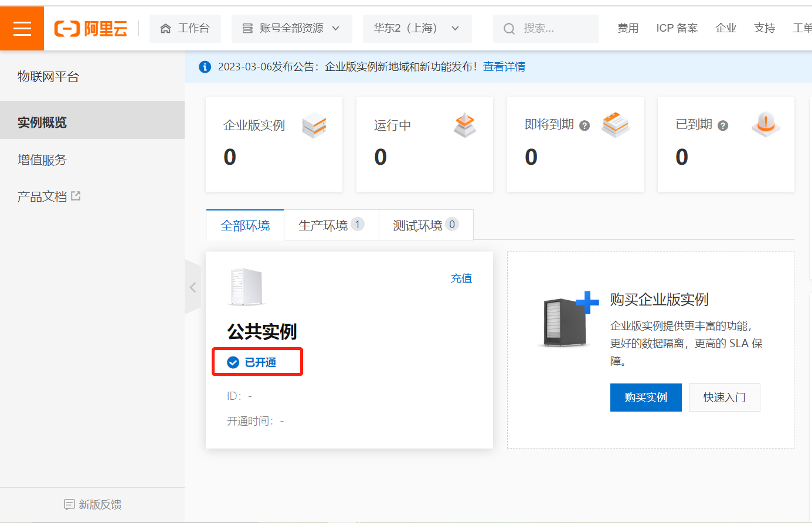Viewport: 812px width, 523px height.
Task: Click the home icon in 工作台
Action: tap(166, 28)
